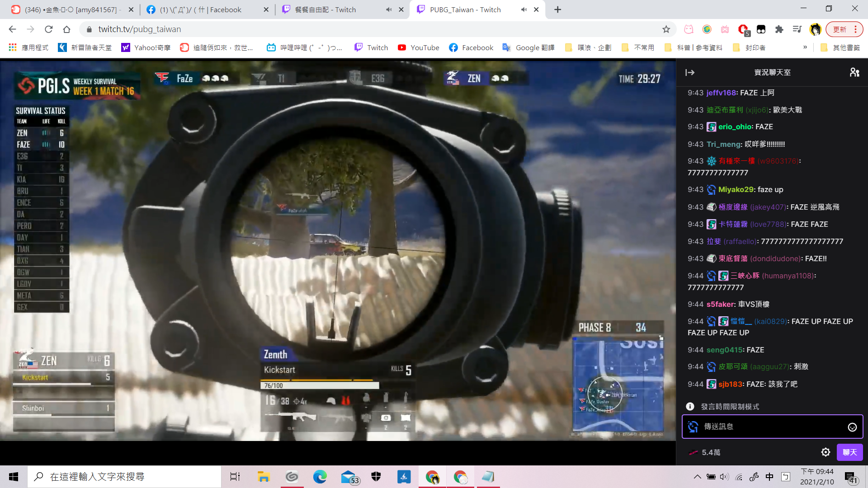Image resolution: width=868 pixels, height=488 pixels.
Task: Open File Explorer from the taskbar
Action: click(x=264, y=477)
